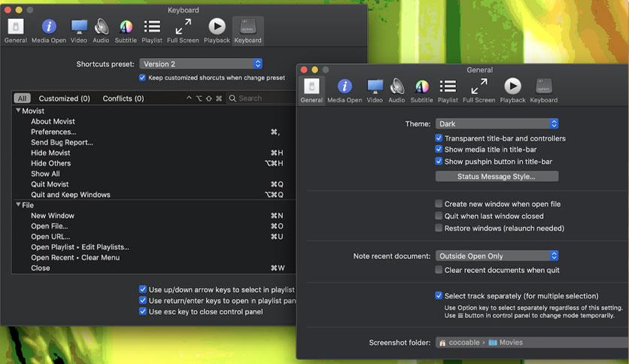Enable Create new window when open file
629x364 pixels.
tap(439, 204)
